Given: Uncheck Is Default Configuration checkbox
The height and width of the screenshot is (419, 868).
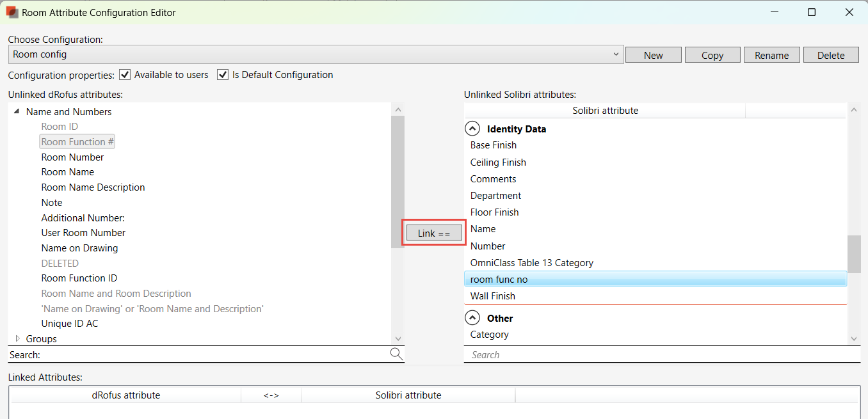Looking at the screenshot, I should click(x=223, y=75).
